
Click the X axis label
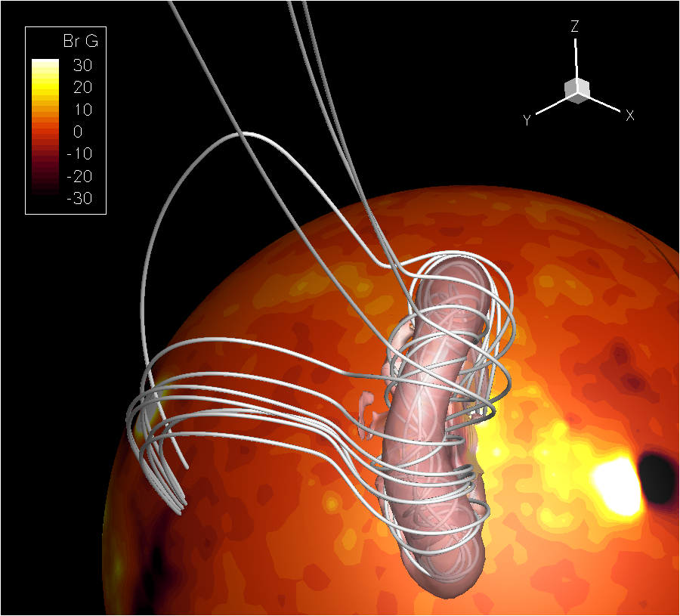(x=629, y=115)
